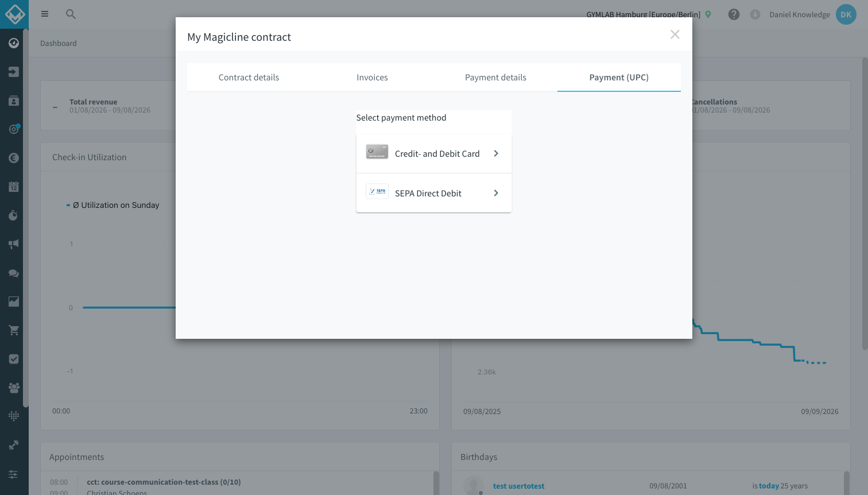The height and width of the screenshot is (495, 868).
Task: Open the GYMLAB Hamburg studio selector
Action: pyautogui.click(x=644, y=14)
